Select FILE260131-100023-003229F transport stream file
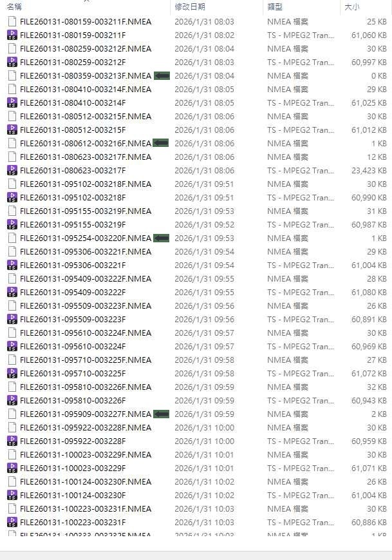The width and height of the screenshot is (392, 560). 73,468
